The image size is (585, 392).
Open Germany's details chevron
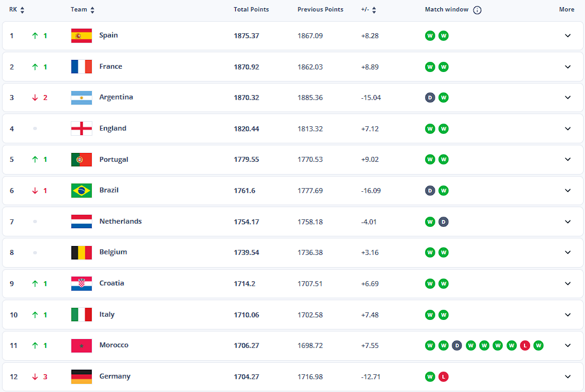(567, 377)
